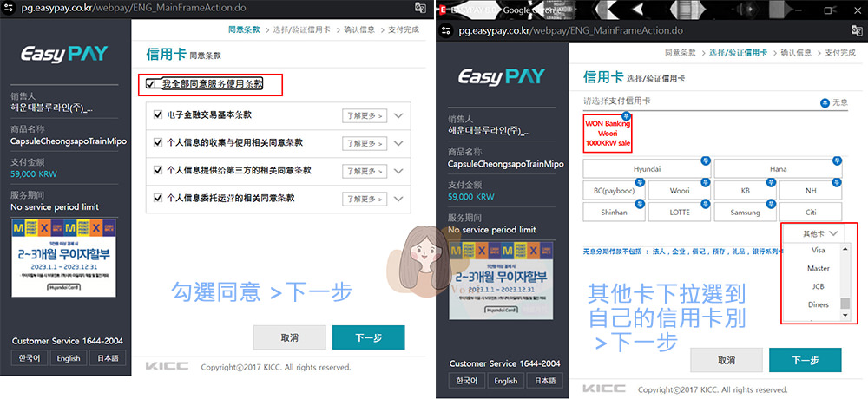Click the KICC logo in left footer

(x=167, y=366)
